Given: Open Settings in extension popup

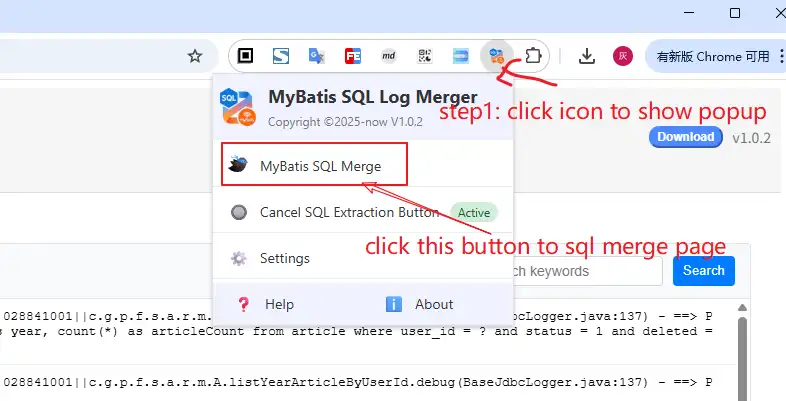Looking at the screenshot, I should (x=284, y=258).
